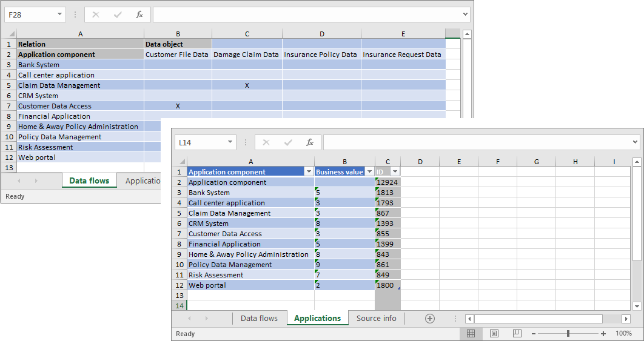Click the New sheet plus icon
The height and width of the screenshot is (341, 644).
tap(430, 319)
